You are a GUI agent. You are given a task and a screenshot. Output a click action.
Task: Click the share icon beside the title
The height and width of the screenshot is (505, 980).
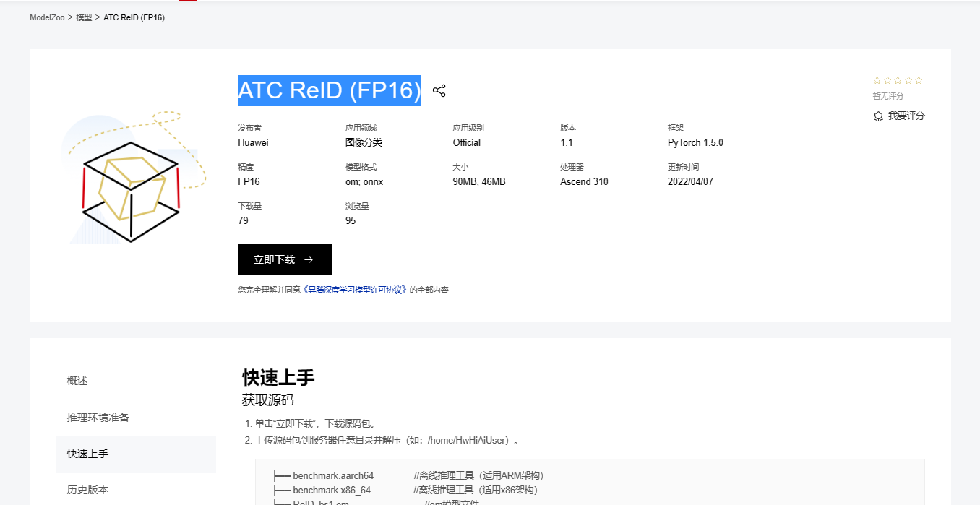tap(439, 90)
